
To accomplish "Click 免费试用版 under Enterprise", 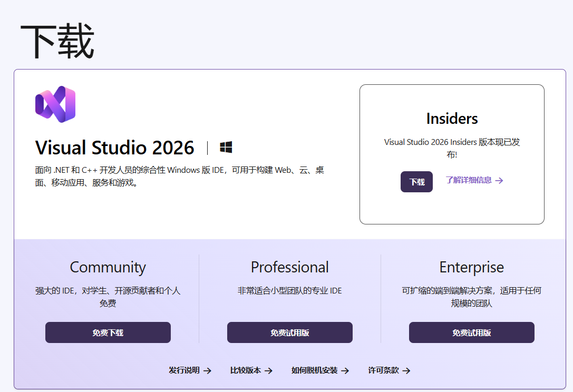I will [x=471, y=332].
